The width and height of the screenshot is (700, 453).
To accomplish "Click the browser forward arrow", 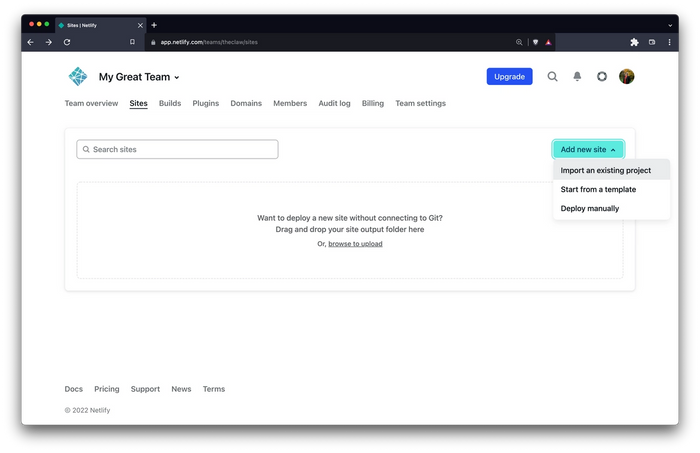I will click(49, 42).
